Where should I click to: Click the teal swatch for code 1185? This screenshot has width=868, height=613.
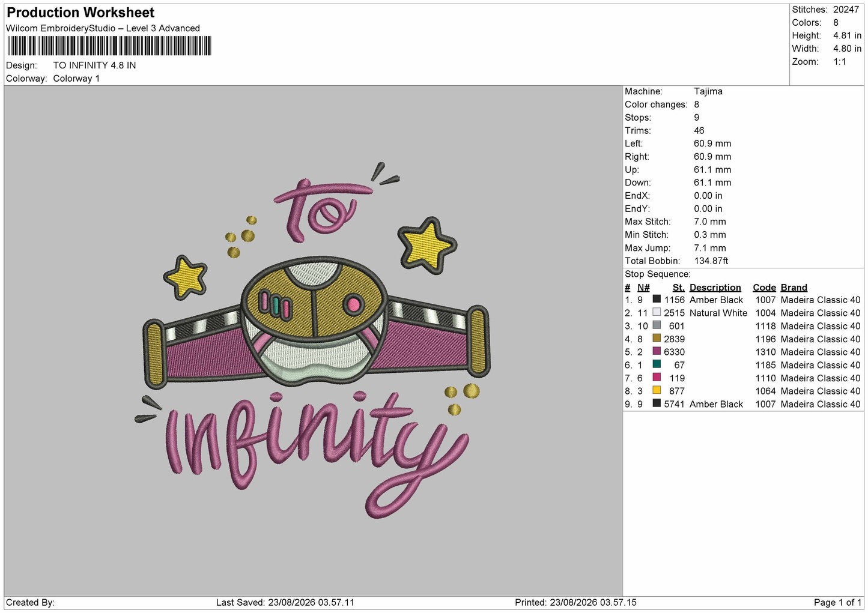tap(657, 364)
